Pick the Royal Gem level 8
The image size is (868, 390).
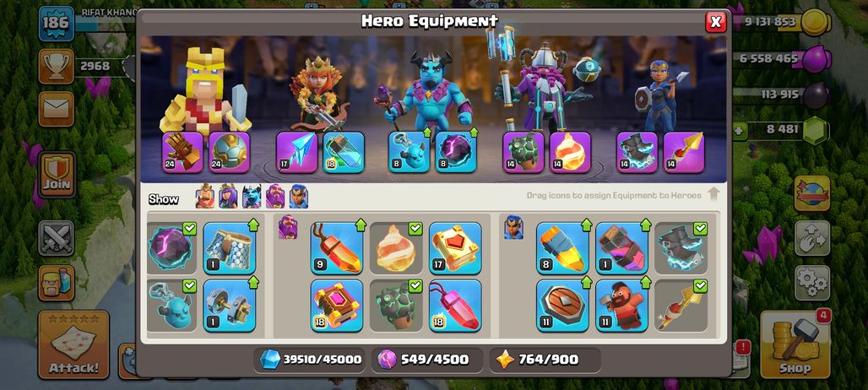562,248
